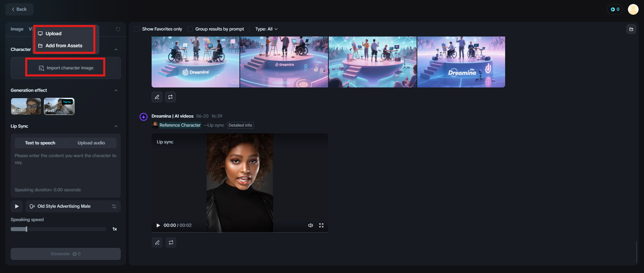644x273 pixels.
Task: Click the lip sync video progress bar
Action: coord(240,232)
